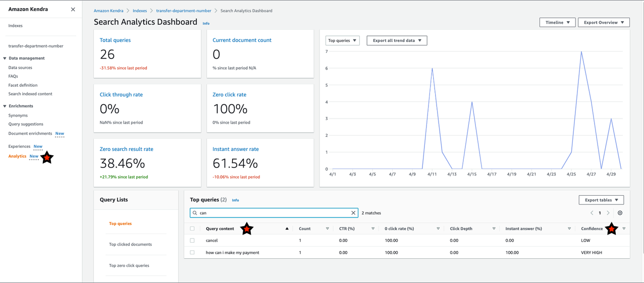Open Query suggestions page

[26, 124]
